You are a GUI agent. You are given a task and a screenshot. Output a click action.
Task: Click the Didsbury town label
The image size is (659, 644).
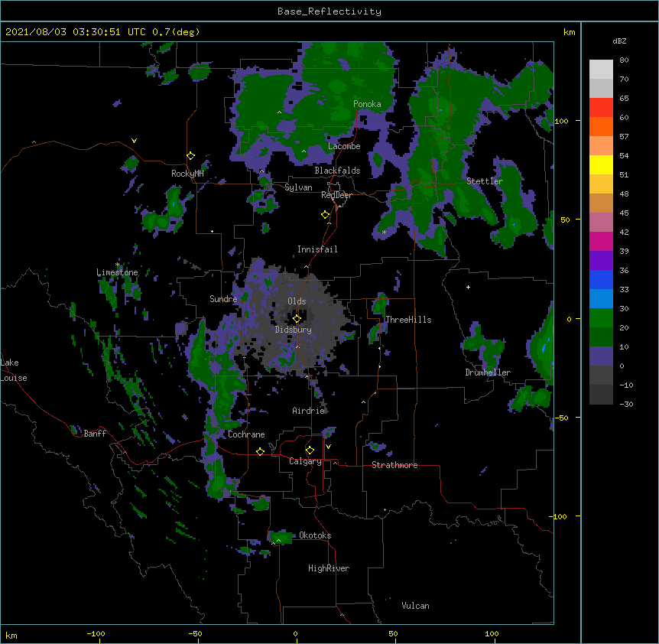293,330
